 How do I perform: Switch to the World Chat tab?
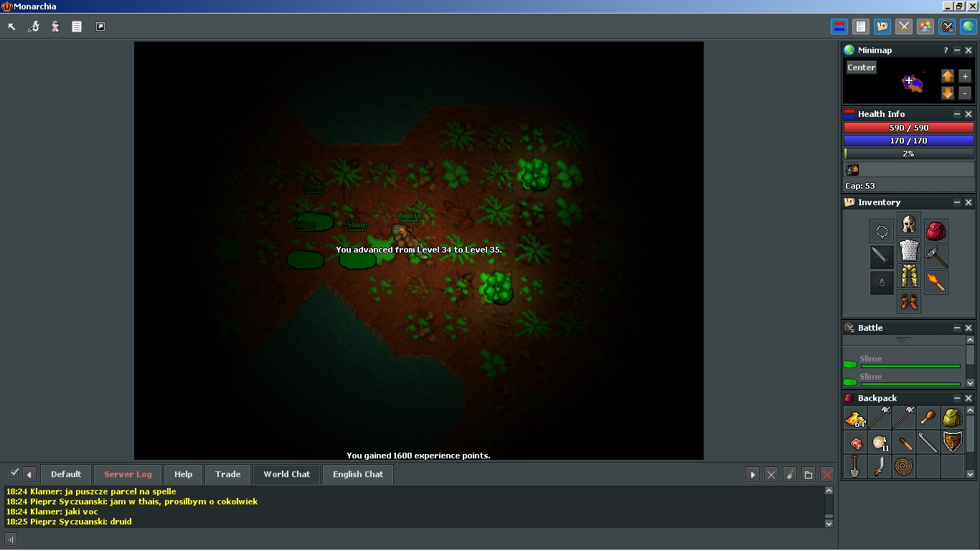click(286, 474)
